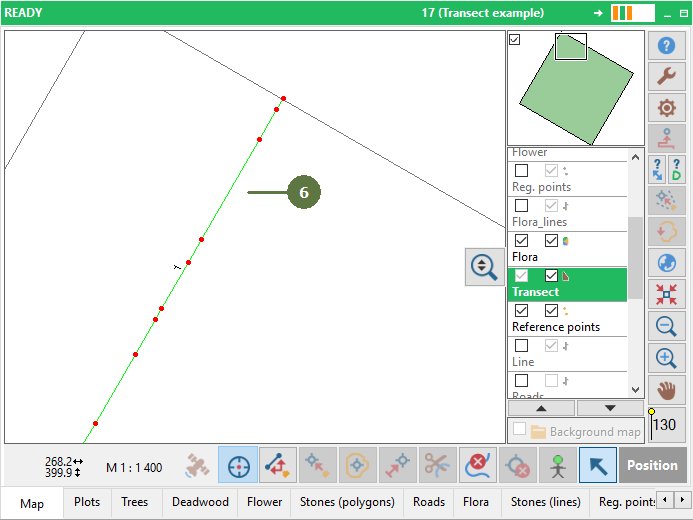Select the hand pan tool
Screen dimensions: 693x520
(x=666, y=391)
